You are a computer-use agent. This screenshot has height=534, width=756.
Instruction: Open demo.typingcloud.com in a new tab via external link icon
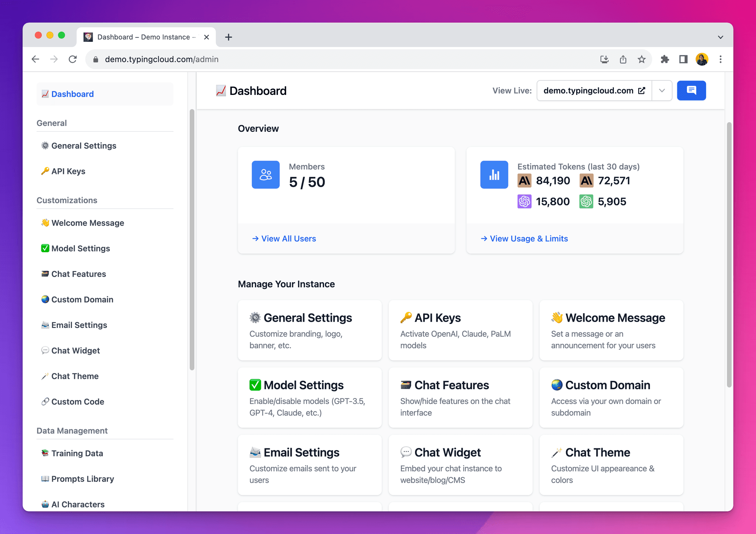642,90
